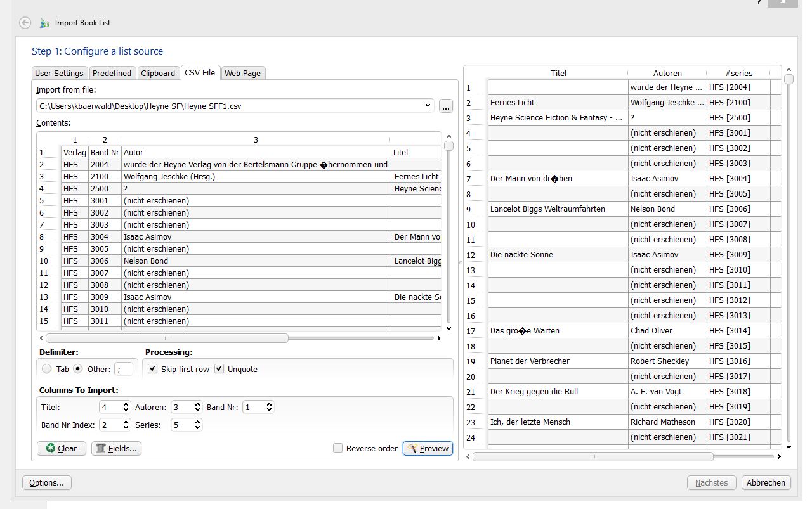The height and width of the screenshot is (509, 812).
Task: Open the Web Page tab
Action: (242, 73)
